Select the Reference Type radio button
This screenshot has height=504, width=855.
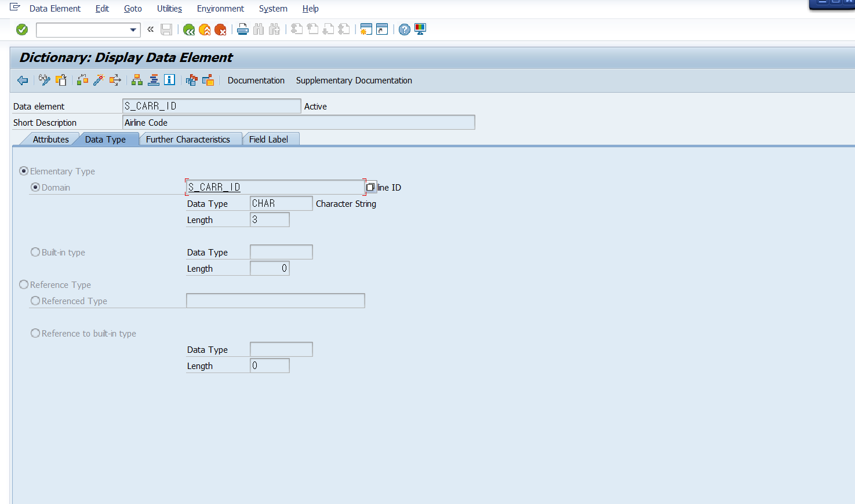tap(24, 284)
